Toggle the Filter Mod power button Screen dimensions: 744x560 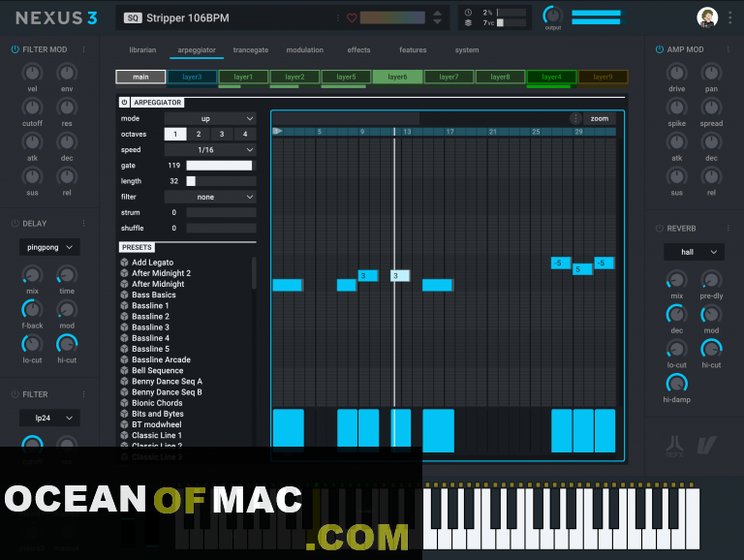15,49
